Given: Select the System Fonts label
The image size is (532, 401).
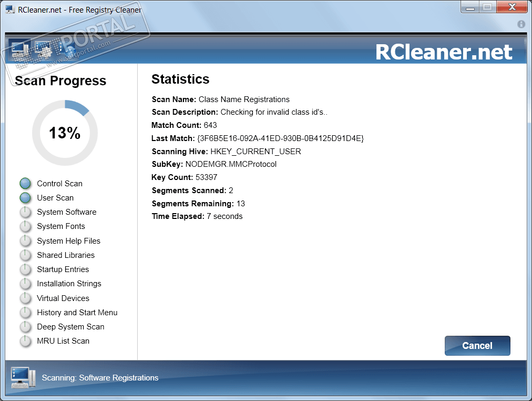Looking at the screenshot, I should click(x=61, y=226).
